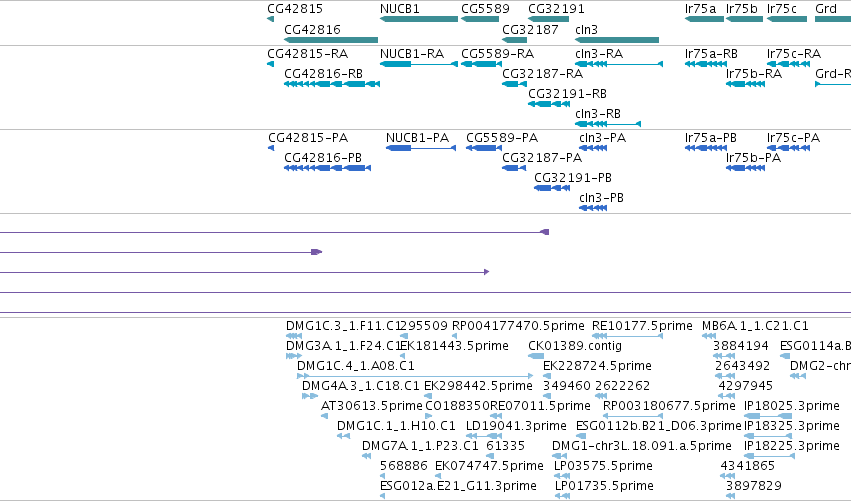
Task: Click the Ir75b gene feature
Action: pos(745,19)
